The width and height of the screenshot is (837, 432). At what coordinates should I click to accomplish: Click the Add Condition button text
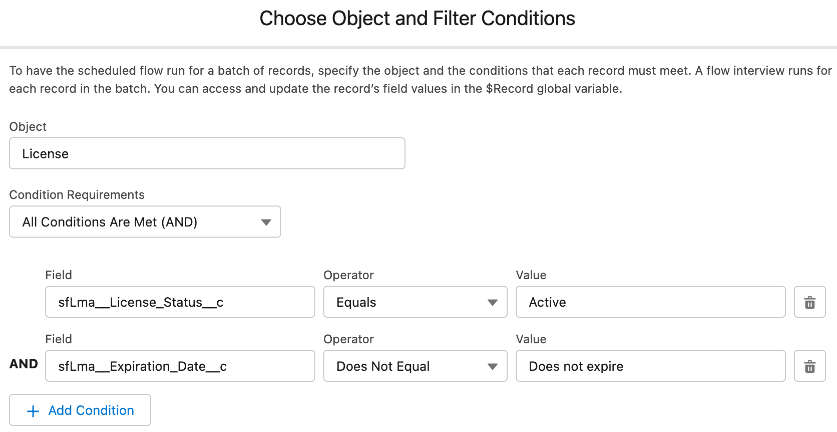tap(91, 411)
